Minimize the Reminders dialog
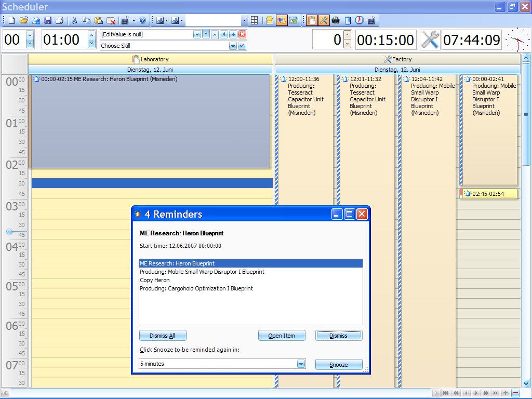The height and width of the screenshot is (399, 532). pyautogui.click(x=337, y=214)
